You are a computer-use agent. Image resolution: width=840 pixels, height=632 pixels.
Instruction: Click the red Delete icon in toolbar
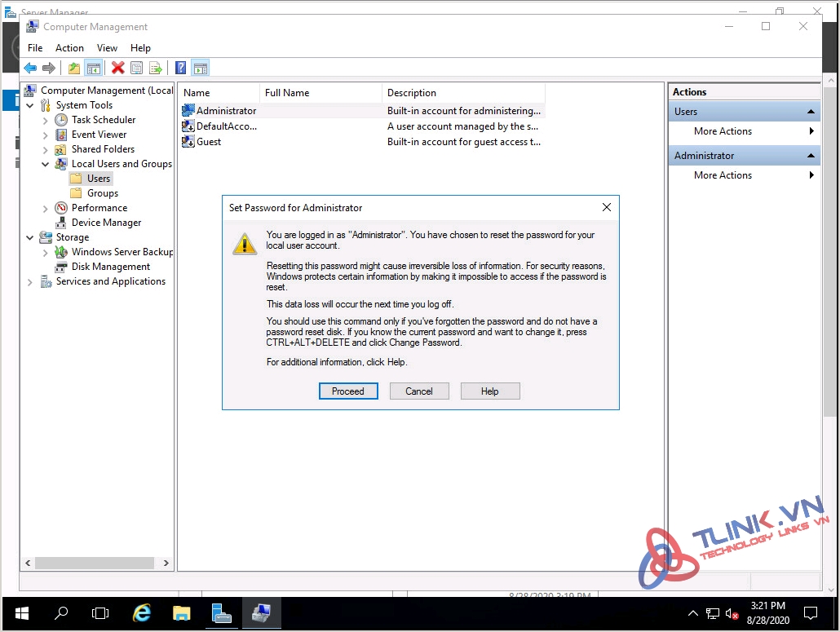pos(117,69)
